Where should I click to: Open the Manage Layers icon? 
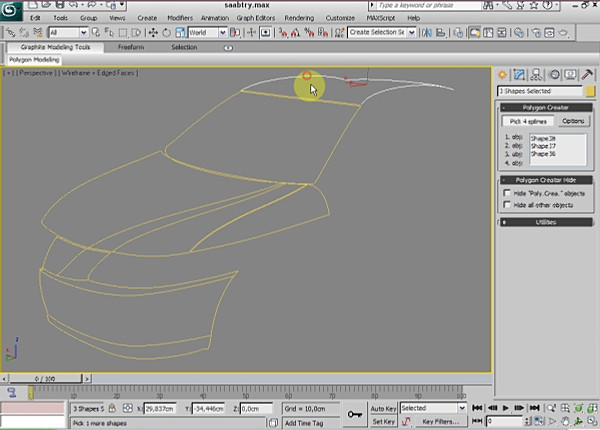point(458,33)
